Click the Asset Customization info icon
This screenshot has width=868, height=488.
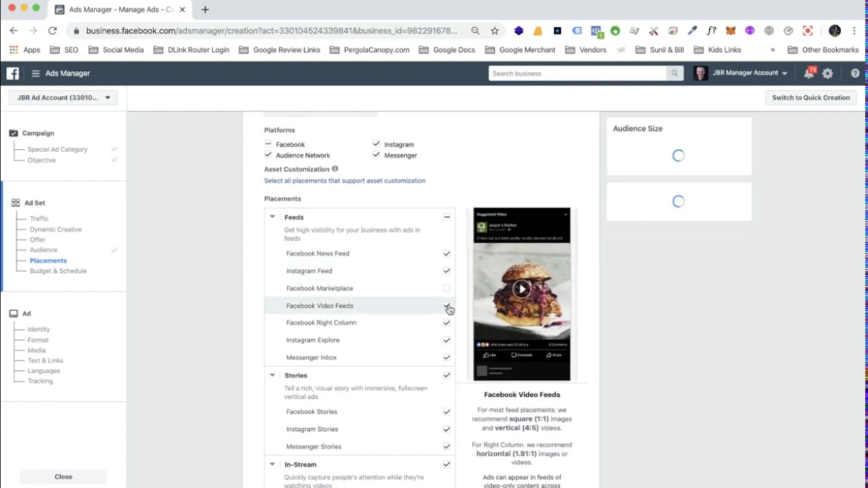pos(335,169)
